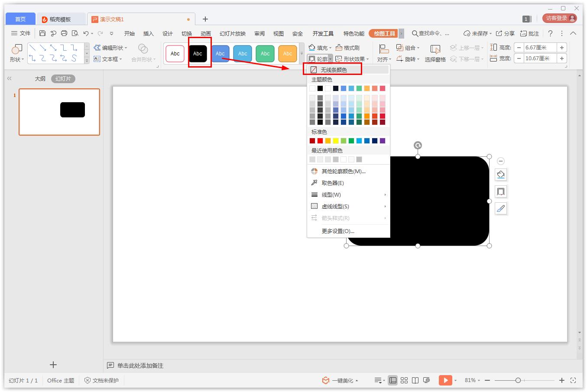Start slideshow with the orange play button
The height and width of the screenshot is (392, 587).
click(x=445, y=380)
